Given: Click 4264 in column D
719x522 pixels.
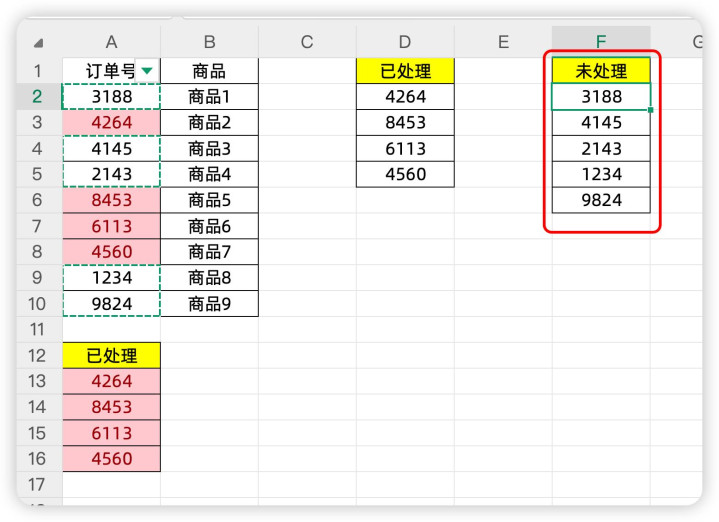Looking at the screenshot, I should pos(405,97).
